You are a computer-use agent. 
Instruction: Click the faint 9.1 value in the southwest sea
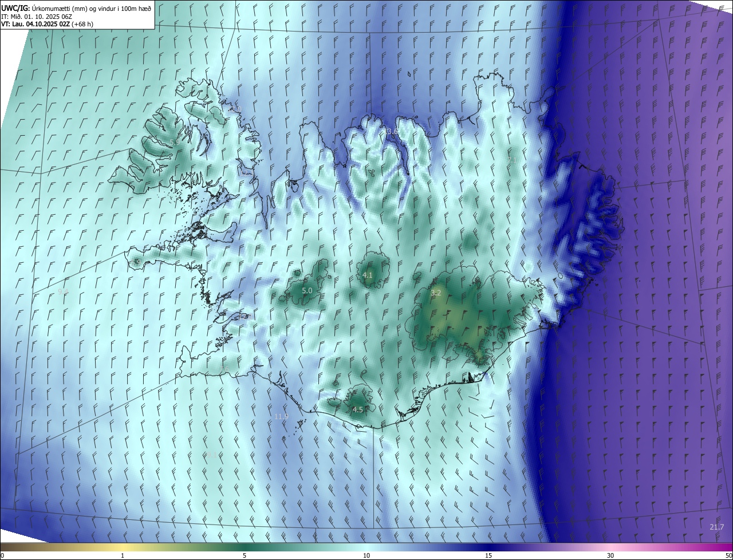point(211,455)
